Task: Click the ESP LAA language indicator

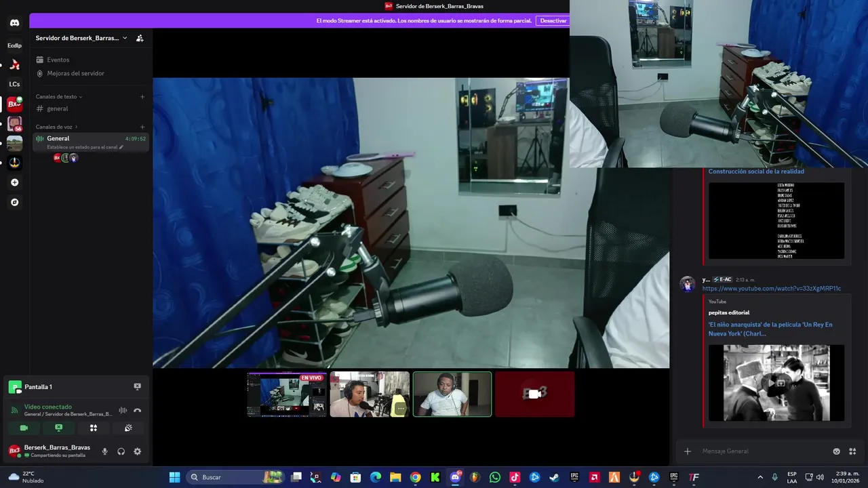Action: (x=792, y=477)
